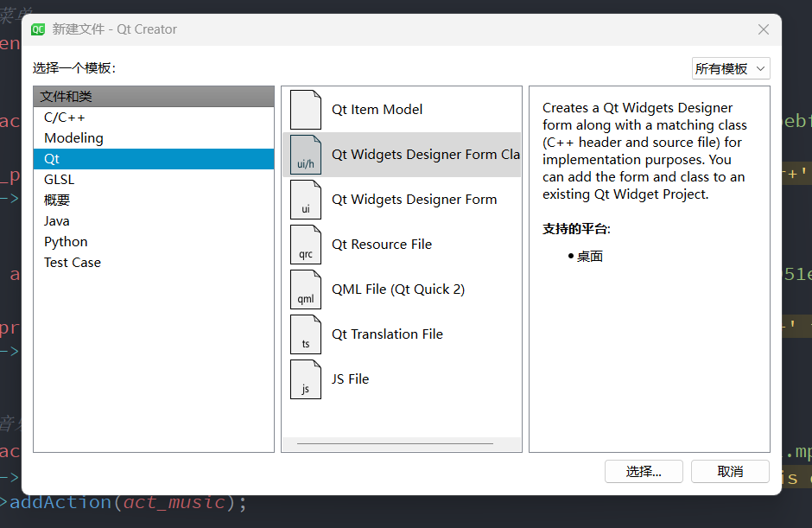Select the Test Case category
Screen dimensions: 812x528
[153, 263]
